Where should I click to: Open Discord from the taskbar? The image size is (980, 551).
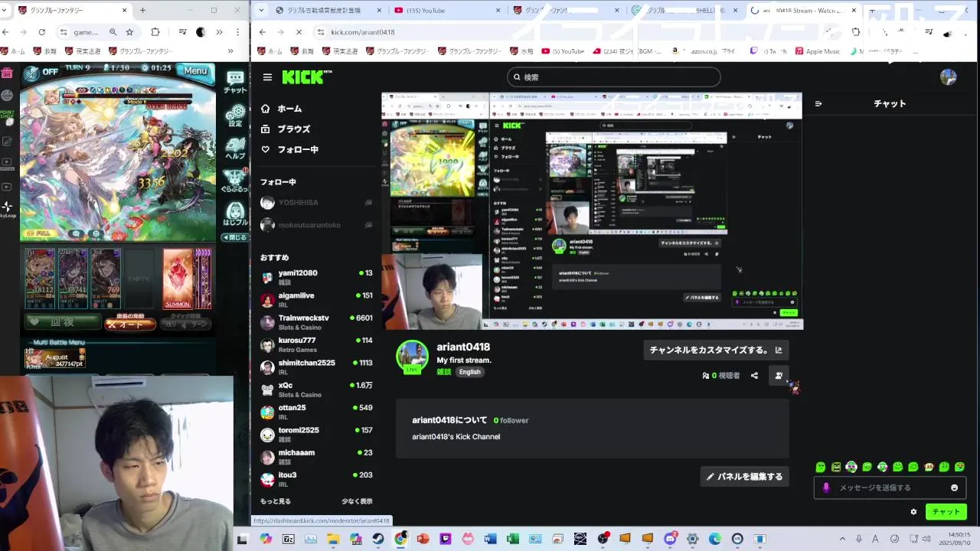coord(671,539)
